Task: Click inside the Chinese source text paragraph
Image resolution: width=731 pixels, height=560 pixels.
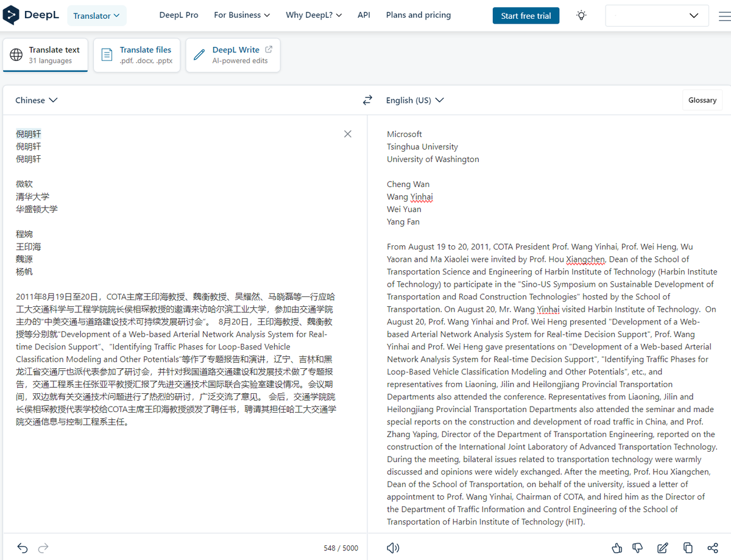Action: pyautogui.click(x=176, y=359)
